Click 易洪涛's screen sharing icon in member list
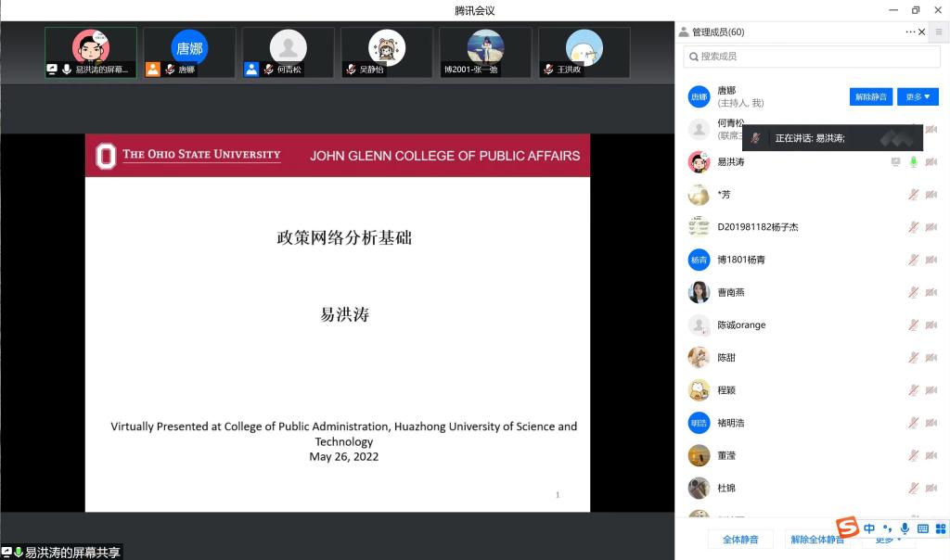This screenshot has width=950, height=560. coord(895,162)
